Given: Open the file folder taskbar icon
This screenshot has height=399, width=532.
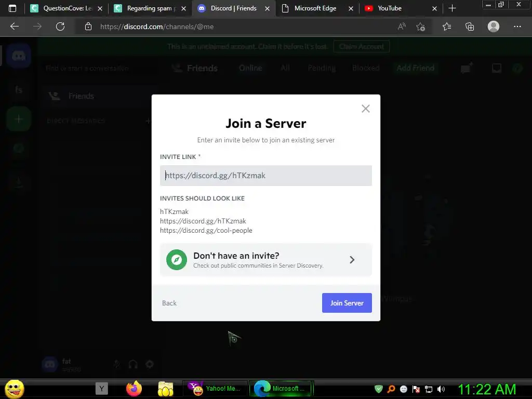Looking at the screenshot, I should [166, 389].
